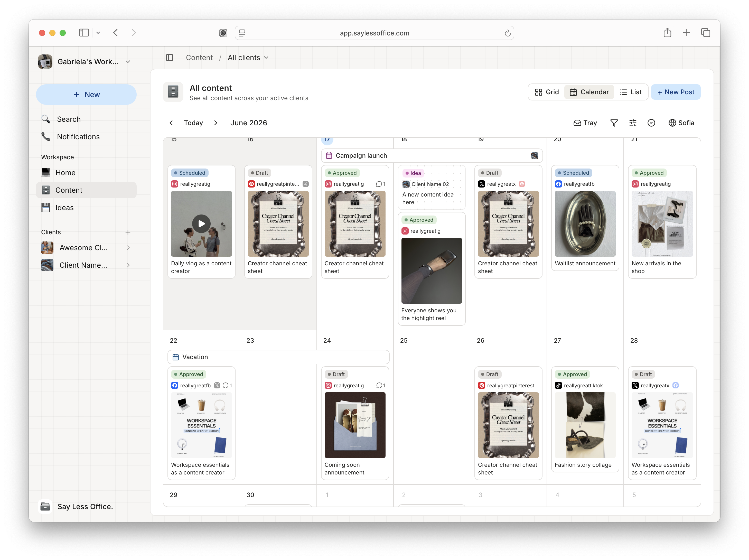Click the address bar showing app.saylessoffice.com
749x560 pixels.
tap(374, 33)
